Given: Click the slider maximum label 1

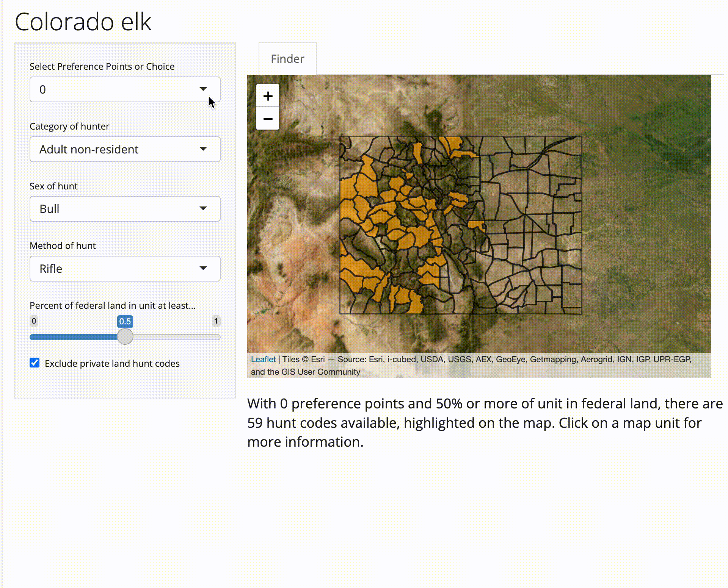Looking at the screenshot, I should coord(216,321).
